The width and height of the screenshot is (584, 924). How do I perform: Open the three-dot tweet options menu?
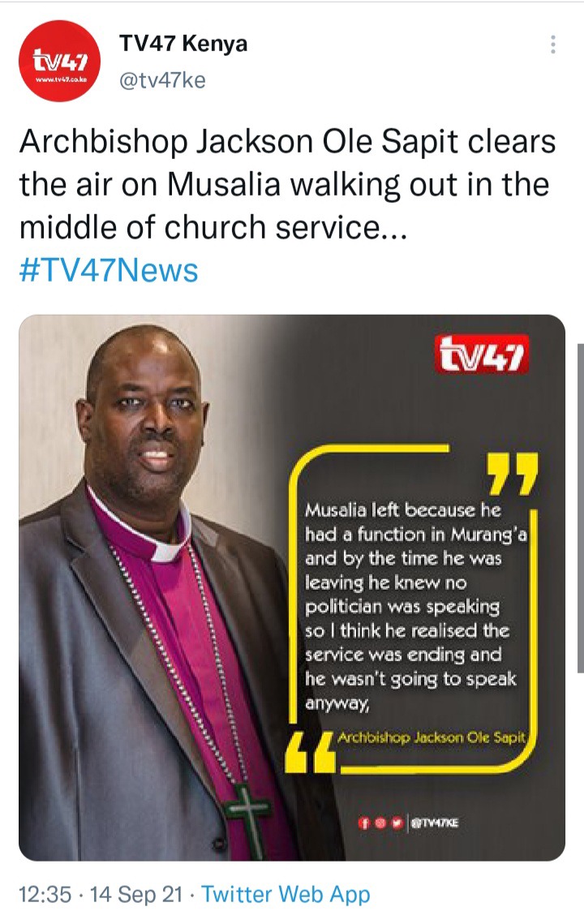552,45
